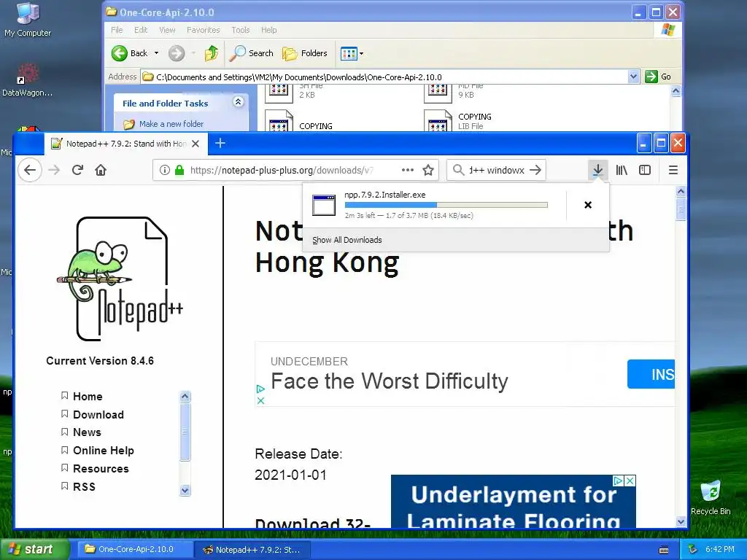Click page scrollbar up arrow in Firefox
Screen dimensions: 747x560
click(x=681, y=192)
